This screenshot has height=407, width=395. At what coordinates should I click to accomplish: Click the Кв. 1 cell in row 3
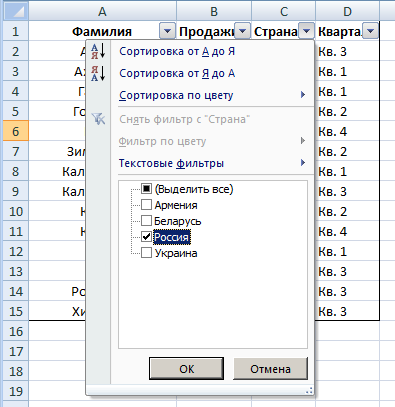click(347, 71)
